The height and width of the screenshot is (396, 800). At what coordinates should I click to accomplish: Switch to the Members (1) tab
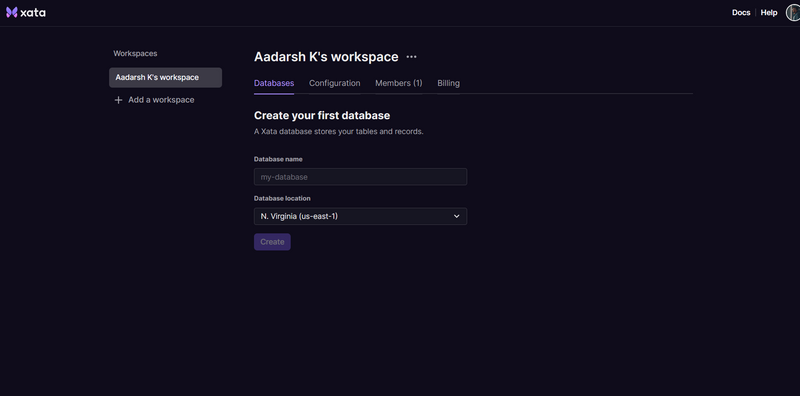(x=399, y=83)
